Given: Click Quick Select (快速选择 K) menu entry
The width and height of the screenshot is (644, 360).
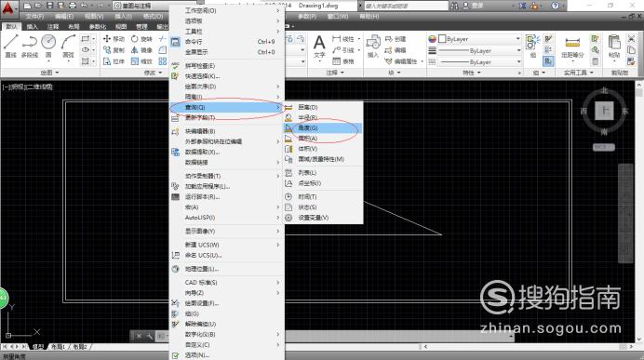Looking at the screenshot, I should [227, 76].
